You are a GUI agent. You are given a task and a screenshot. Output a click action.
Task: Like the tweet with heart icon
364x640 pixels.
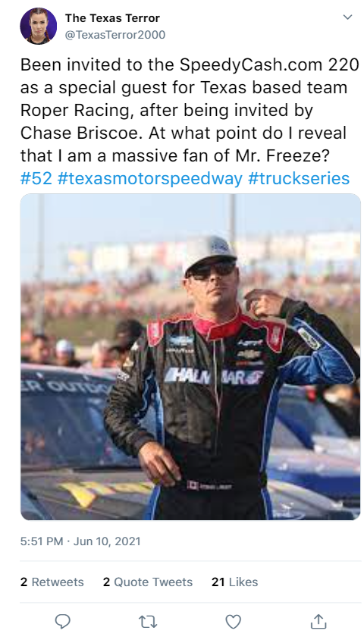233,622
